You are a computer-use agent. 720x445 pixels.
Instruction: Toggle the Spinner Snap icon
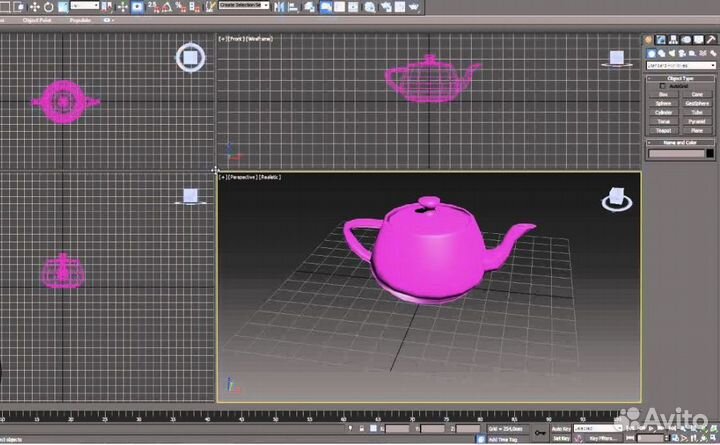pyautogui.click(x=195, y=7)
